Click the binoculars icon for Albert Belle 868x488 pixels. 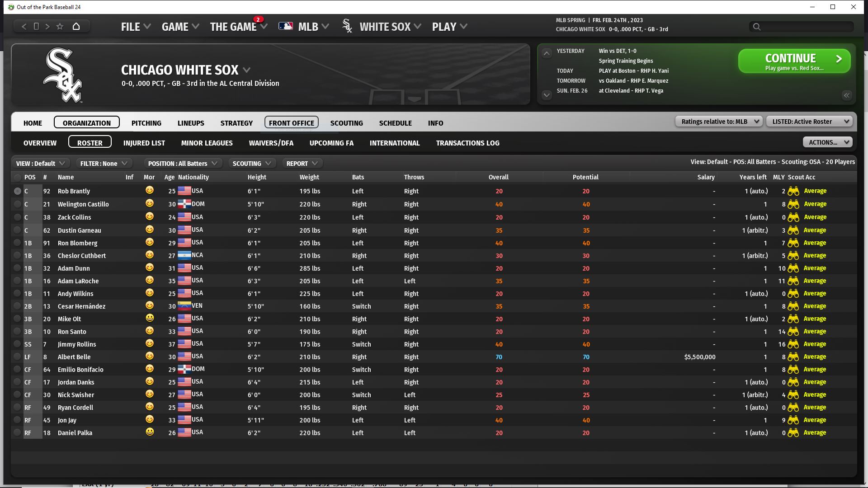793,357
